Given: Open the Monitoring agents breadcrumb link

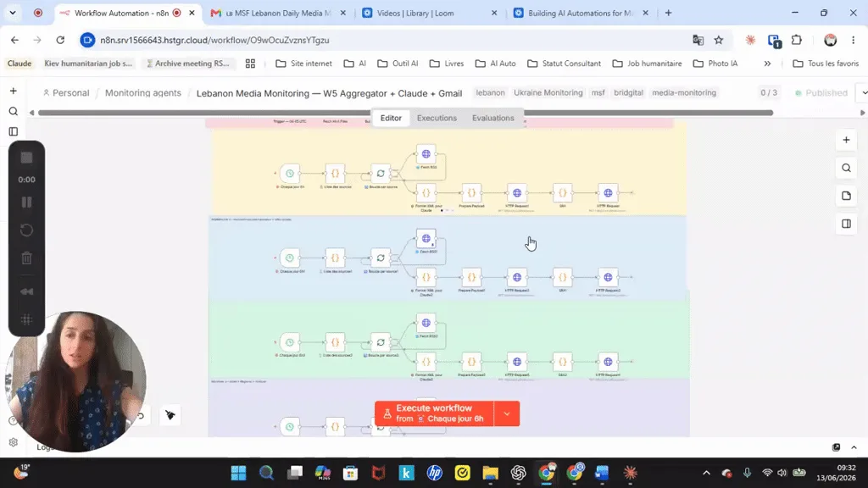Looking at the screenshot, I should [x=142, y=93].
